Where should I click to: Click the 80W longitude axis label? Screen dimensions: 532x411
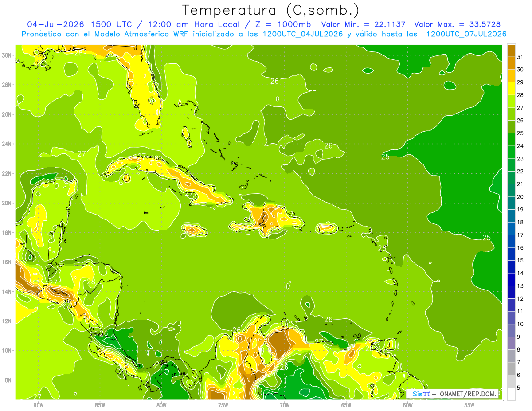pyautogui.click(x=161, y=406)
